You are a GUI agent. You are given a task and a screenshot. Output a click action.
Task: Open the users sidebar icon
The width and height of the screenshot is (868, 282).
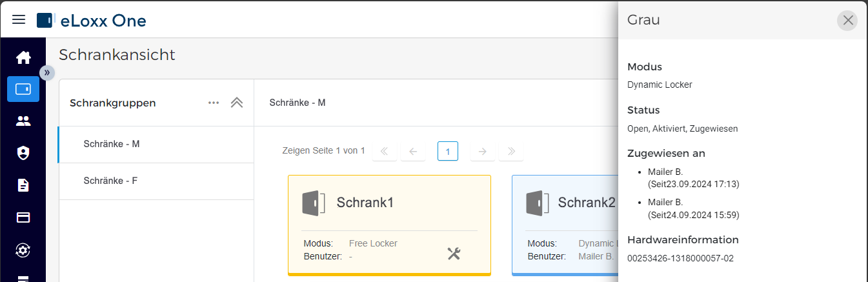pyautogui.click(x=23, y=121)
